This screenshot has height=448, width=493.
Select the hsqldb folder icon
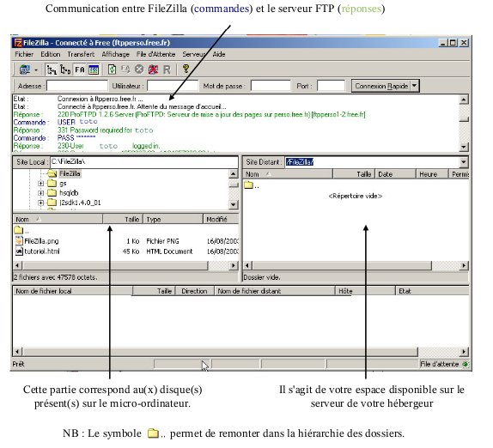coord(52,192)
